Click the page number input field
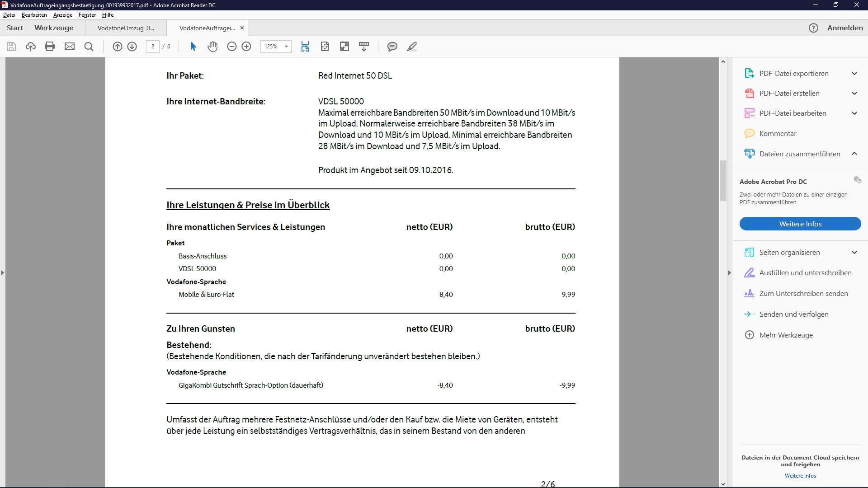The height and width of the screenshot is (488, 868). click(153, 47)
